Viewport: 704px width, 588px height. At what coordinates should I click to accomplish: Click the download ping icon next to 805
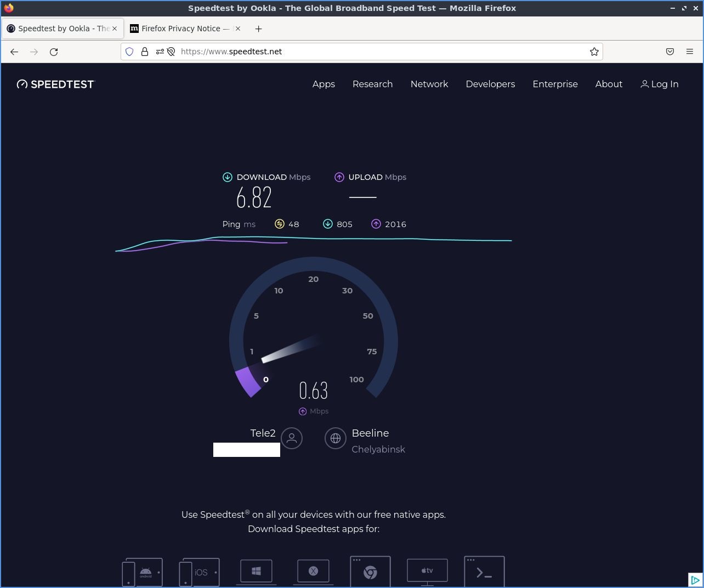[328, 224]
